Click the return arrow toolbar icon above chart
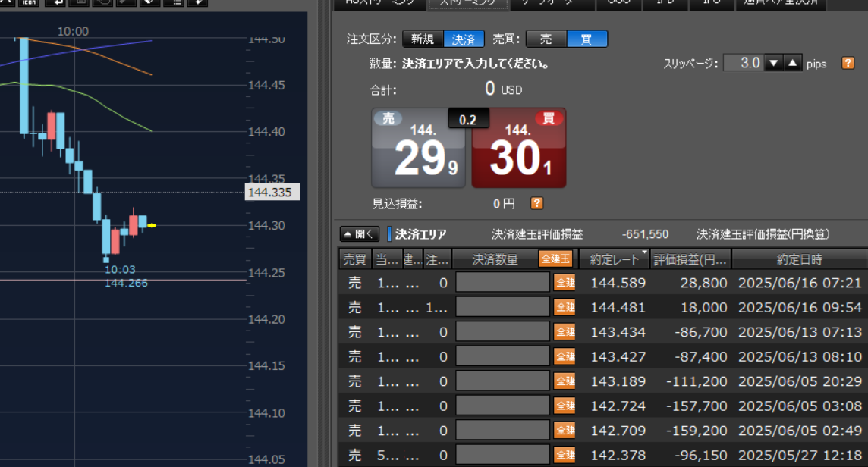 pos(55,2)
